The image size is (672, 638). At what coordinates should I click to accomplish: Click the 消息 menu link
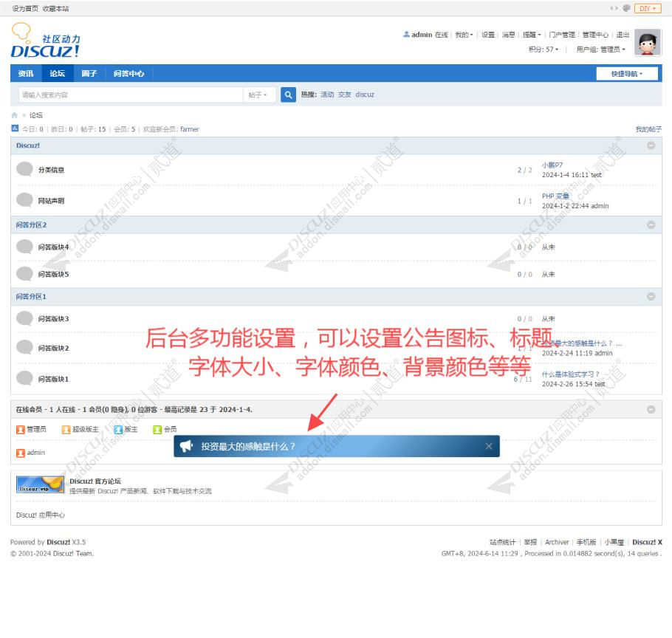tap(508, 35)
